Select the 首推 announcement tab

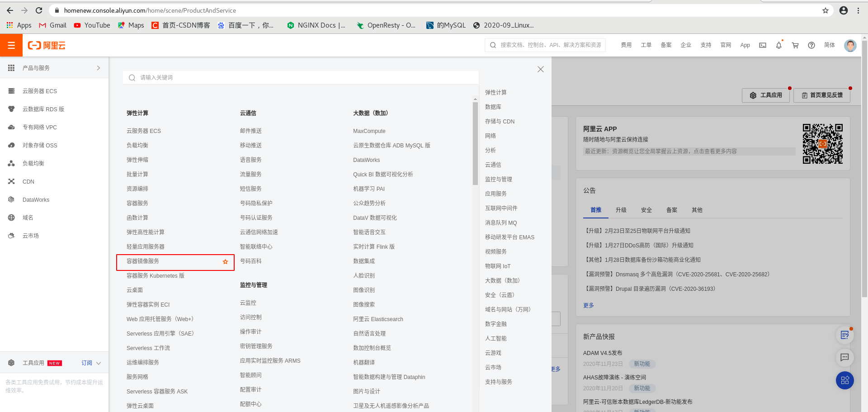point(596,210)
